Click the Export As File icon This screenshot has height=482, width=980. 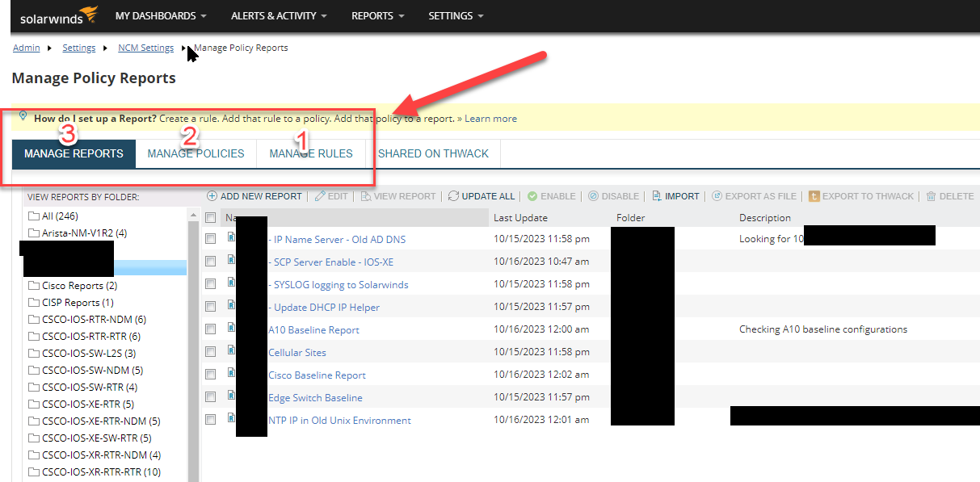(x=717, y=196)
